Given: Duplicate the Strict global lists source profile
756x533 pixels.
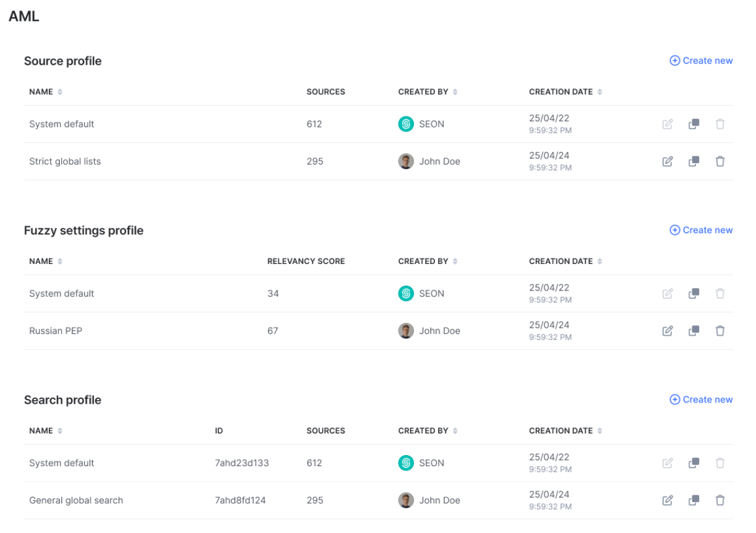Looking at the screenshot, I should point(694,161).
